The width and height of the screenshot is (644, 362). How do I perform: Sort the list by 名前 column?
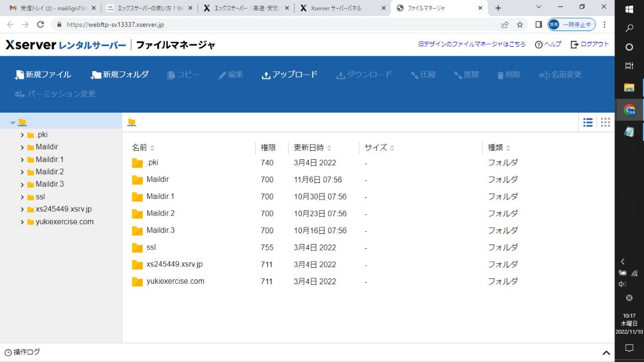(x=143, y=147)
